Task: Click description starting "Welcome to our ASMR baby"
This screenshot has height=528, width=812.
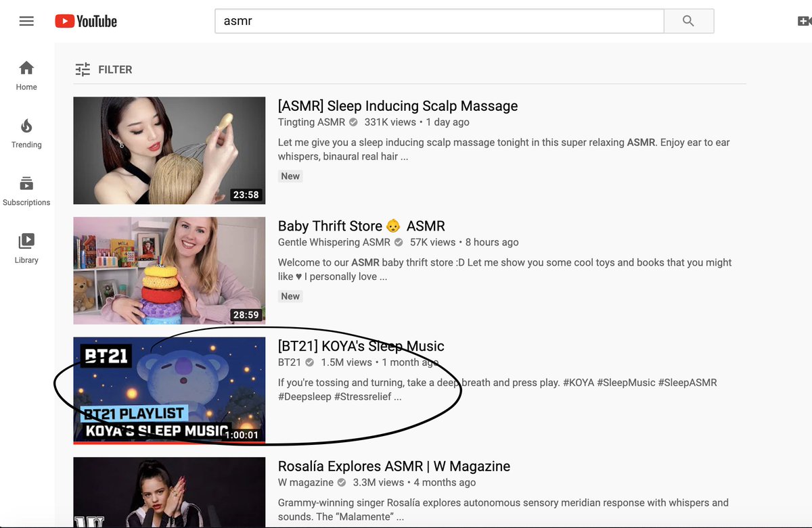Action: click(505, 269)
